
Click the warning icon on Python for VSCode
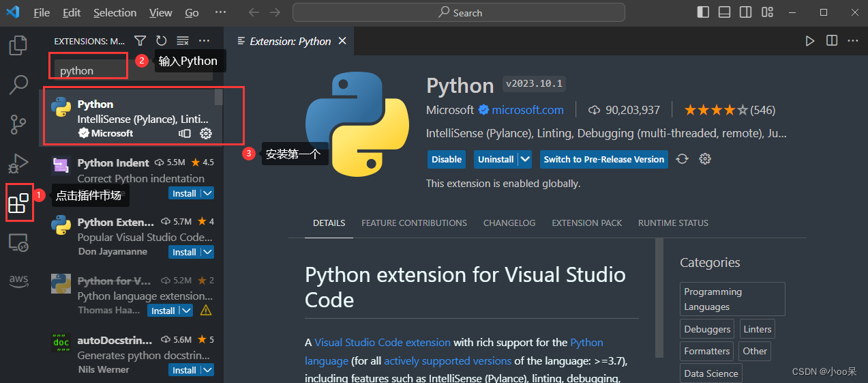tap(206, 311)
